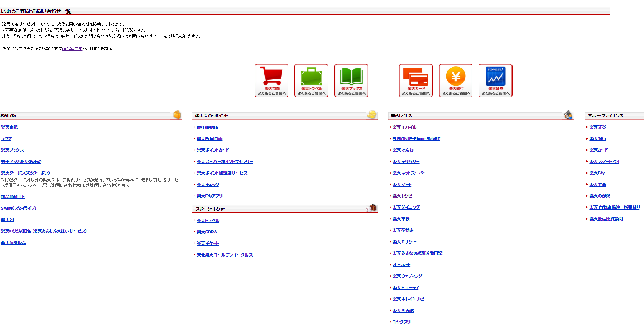Open the 楽天ID決済 link
This screenshot has height=336, width=644.
pyautogui.click(x=43, y=231)
